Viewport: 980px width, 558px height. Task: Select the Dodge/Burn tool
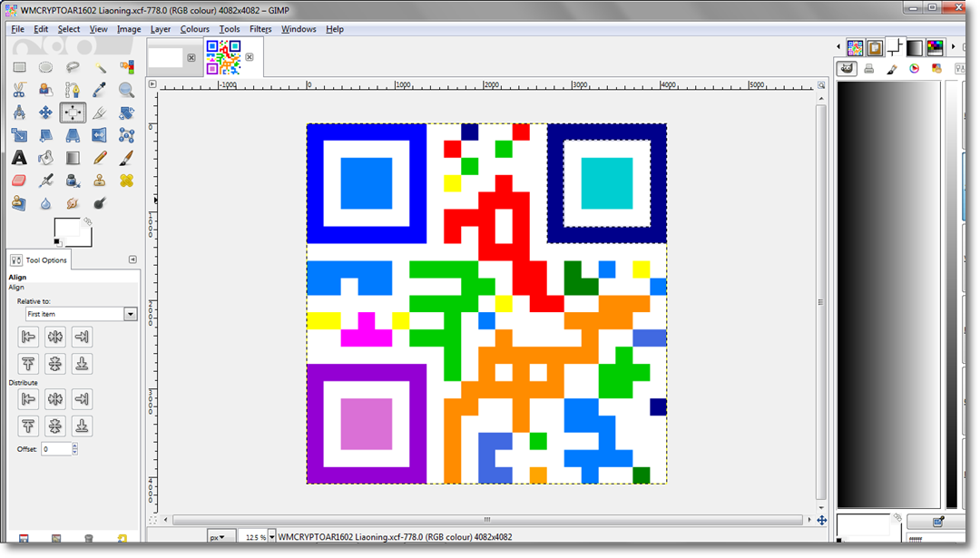[100, 203]
